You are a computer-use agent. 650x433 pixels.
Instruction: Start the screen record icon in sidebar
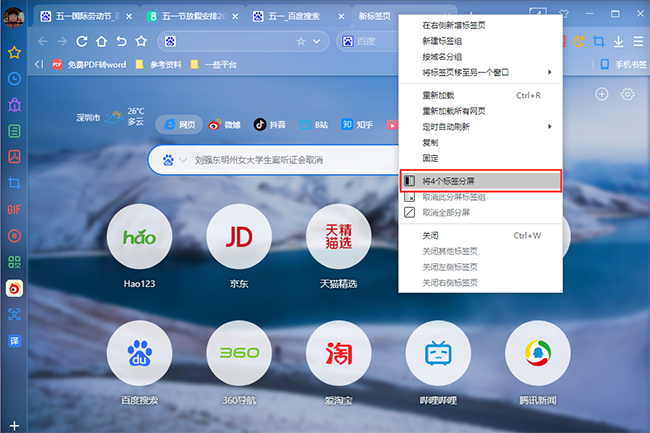tap(14, 236)
